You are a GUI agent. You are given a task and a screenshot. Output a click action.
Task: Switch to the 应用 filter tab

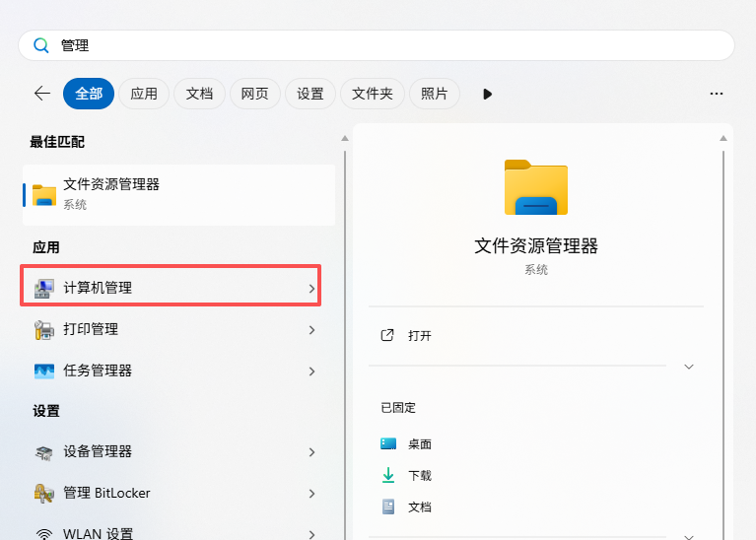[144, 94]
